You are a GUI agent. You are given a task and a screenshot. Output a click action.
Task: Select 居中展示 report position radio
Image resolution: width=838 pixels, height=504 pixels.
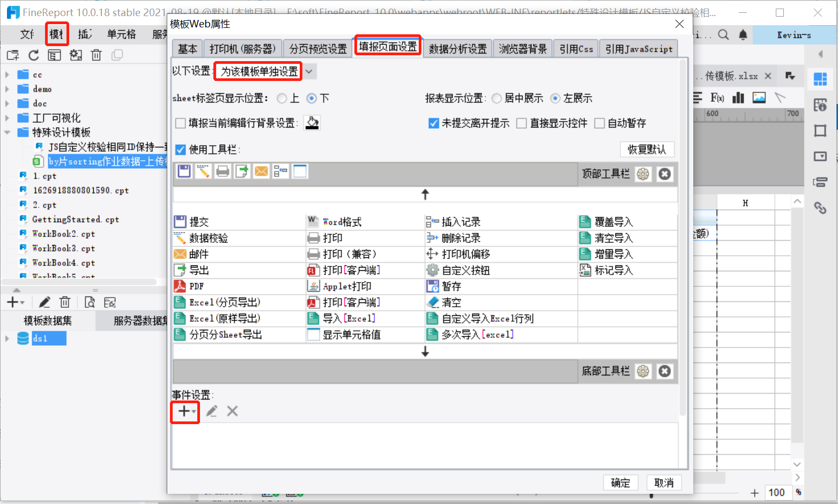(x=496, y=98)
